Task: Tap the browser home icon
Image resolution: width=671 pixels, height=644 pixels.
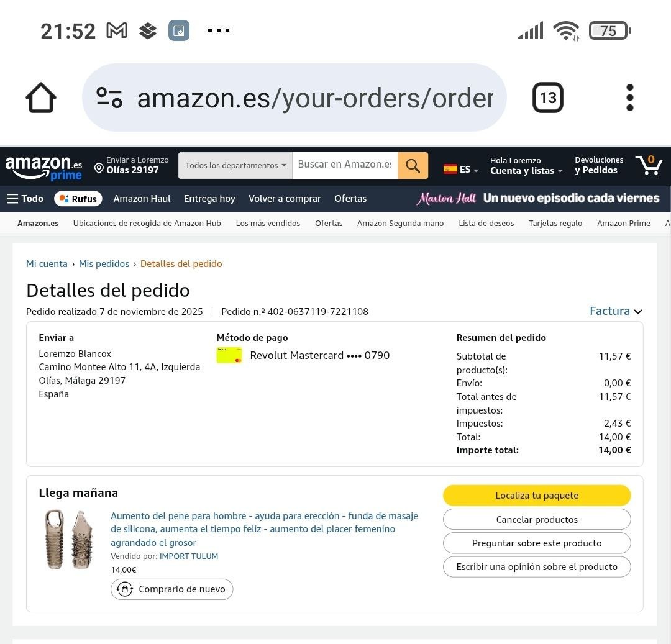Action: click(x=41, y=98)
